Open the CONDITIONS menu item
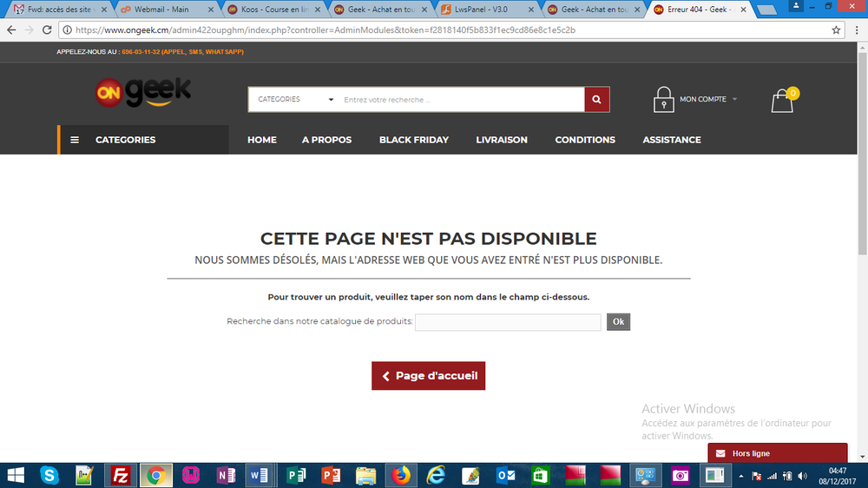Screen dimensions: 868x488 [585, 140]
